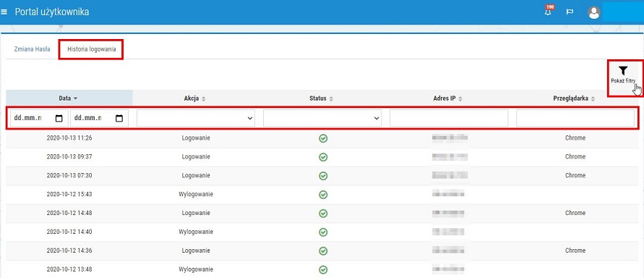
Task: Click Logowanie in the 09:37 row
Action: click(196, 156)
